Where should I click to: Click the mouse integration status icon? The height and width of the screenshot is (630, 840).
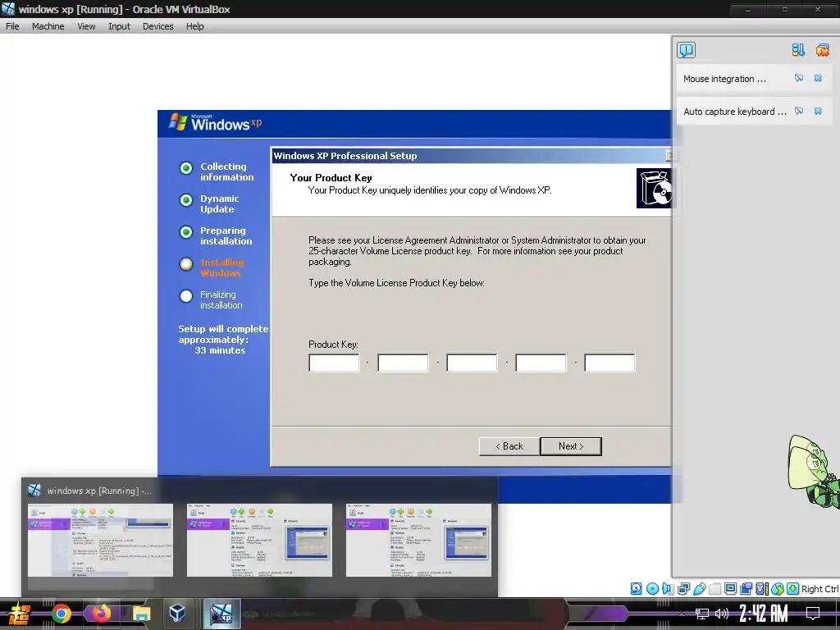click(778, 589)
